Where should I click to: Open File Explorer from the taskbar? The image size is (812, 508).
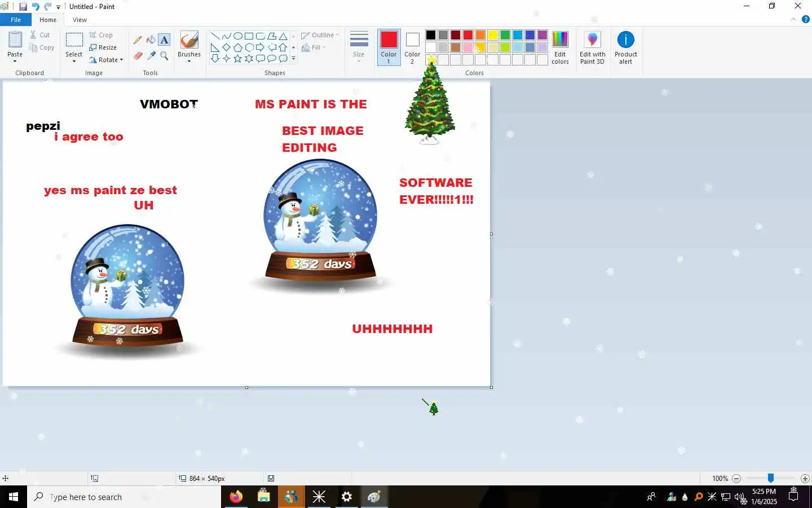tap(263, 497)
